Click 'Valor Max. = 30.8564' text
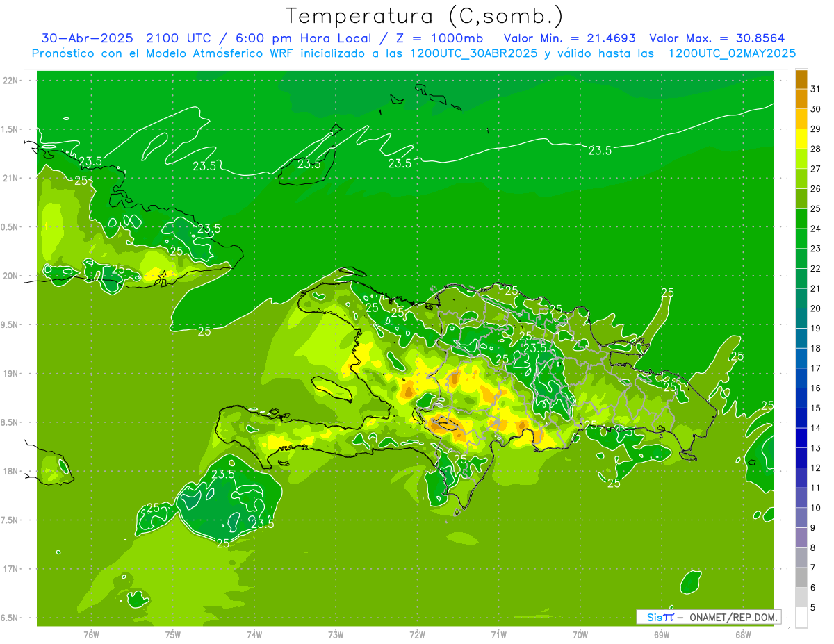834x644 pixels. (x=716, y=38)
